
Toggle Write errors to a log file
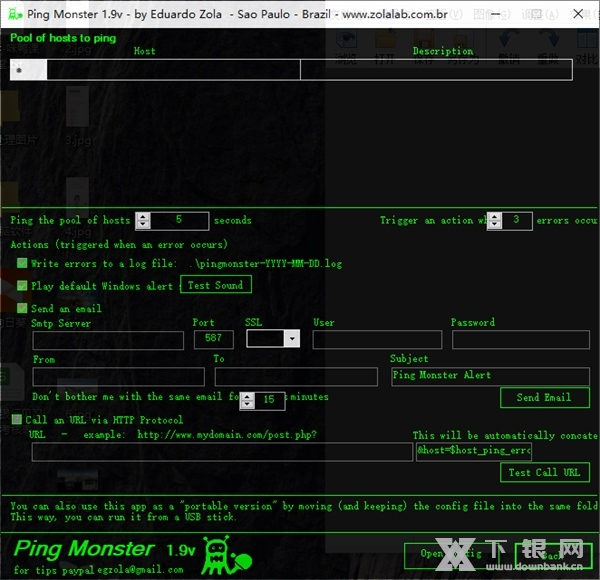(22, 263)
